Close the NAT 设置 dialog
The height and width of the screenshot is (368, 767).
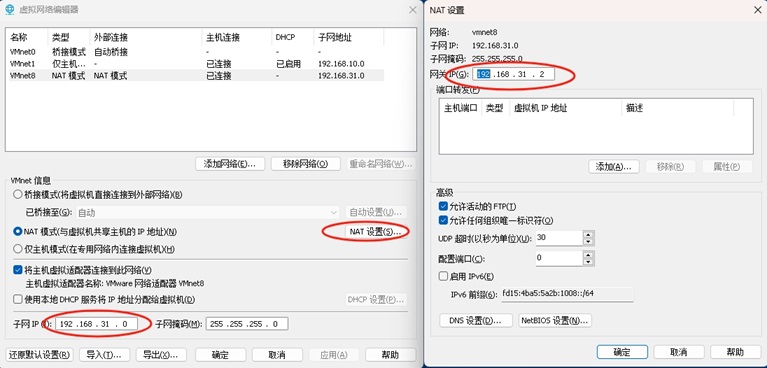coord(757,9)
